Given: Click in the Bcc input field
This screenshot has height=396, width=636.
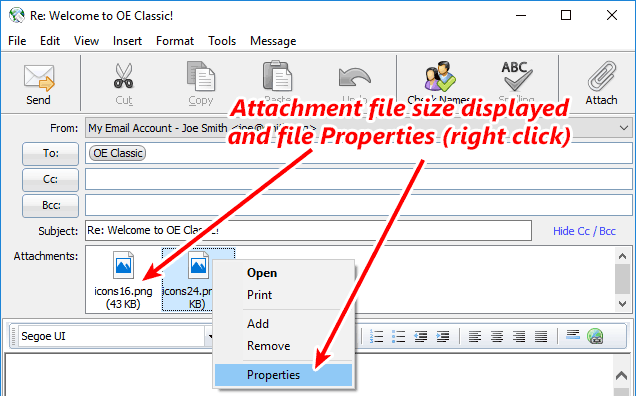Looking at the screenshot, I should click(x=359, y=205).
